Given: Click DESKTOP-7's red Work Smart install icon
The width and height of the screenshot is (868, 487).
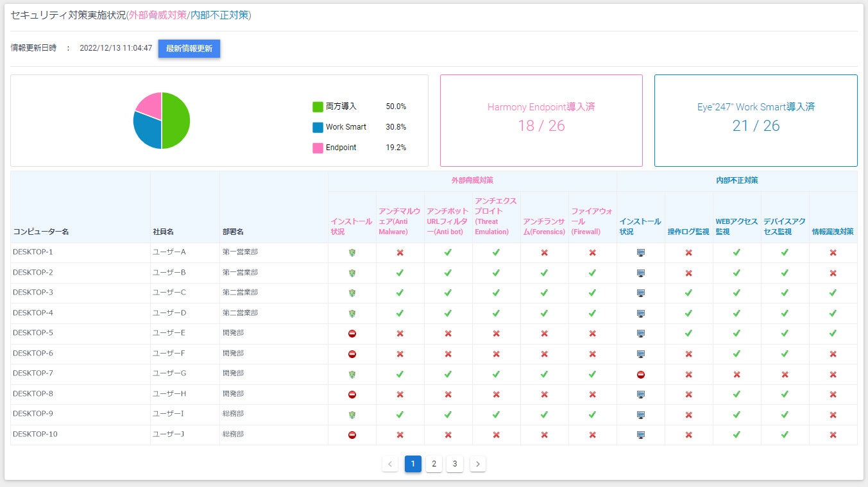Looking at the screenshot, I should pyautogui.click(x=640, y=374).
